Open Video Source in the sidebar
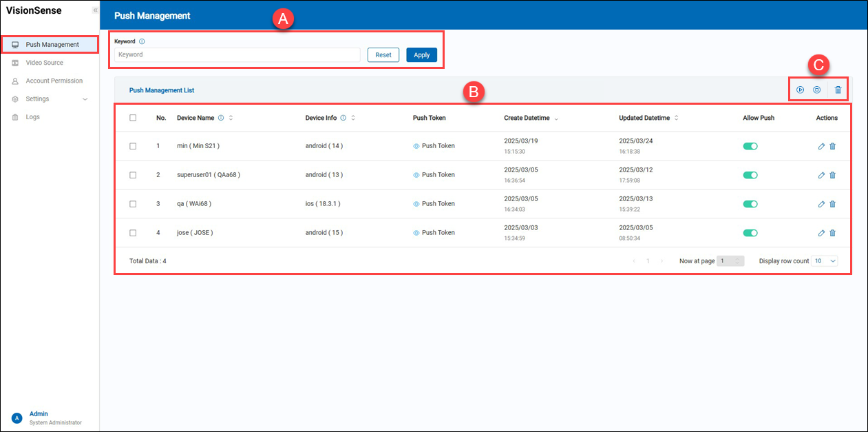This screenshot has height=432, width=868. pyautogui.click(x=44, y=63)
